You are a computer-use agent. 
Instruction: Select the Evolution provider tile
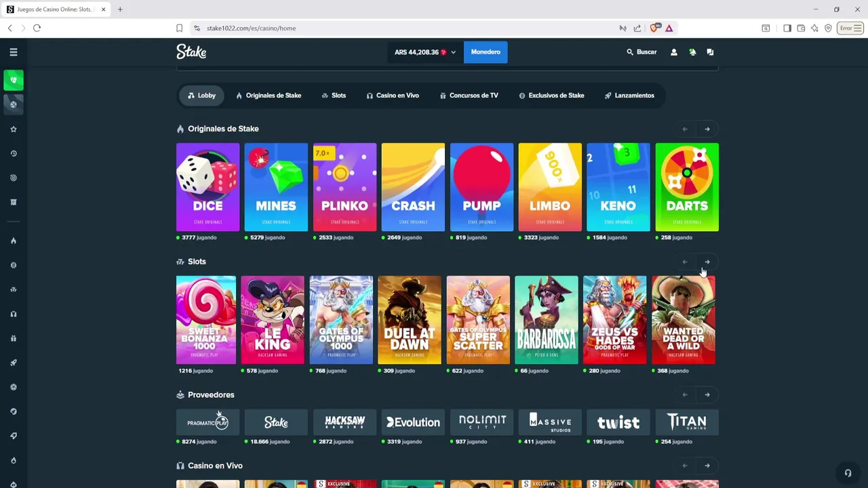413,422
